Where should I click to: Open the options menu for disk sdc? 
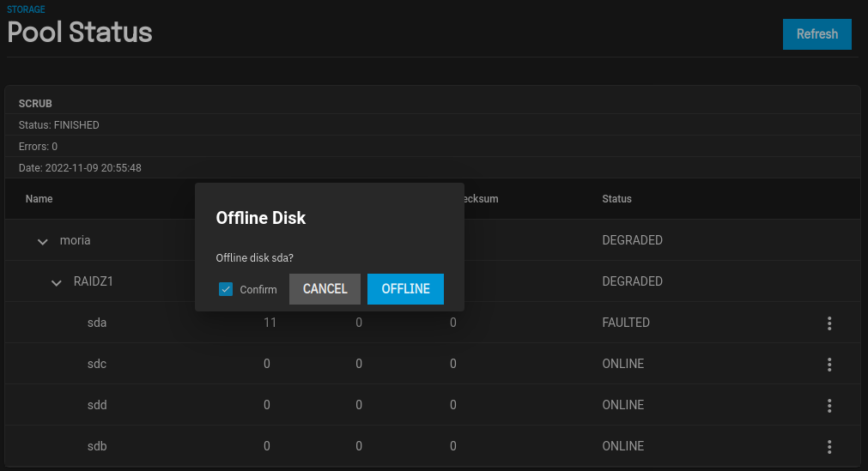click(829, 365)
